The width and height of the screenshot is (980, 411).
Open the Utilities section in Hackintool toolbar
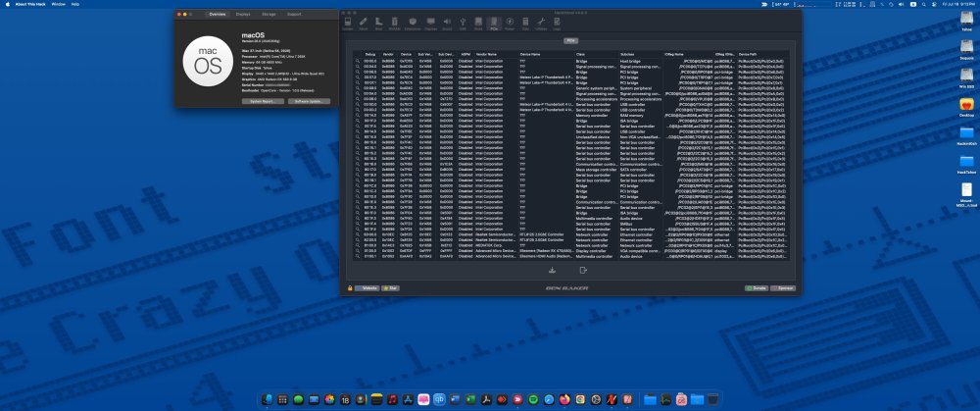541,24
